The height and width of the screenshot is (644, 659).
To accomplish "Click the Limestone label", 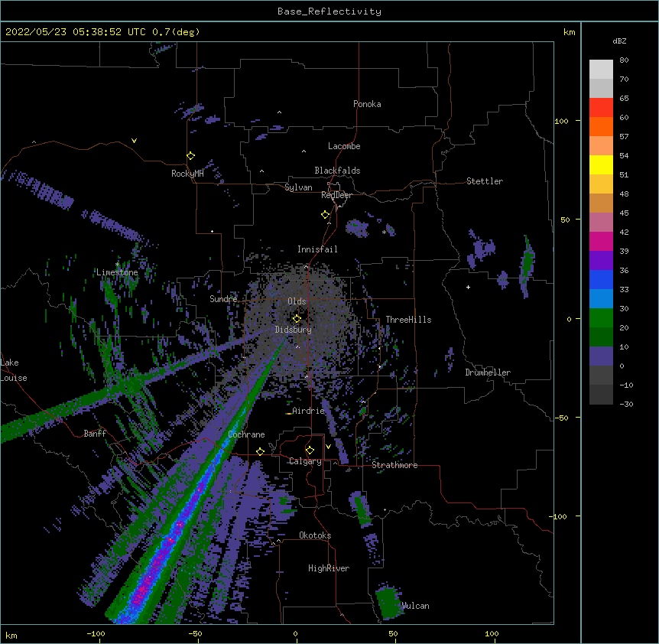I will point(117,272).
